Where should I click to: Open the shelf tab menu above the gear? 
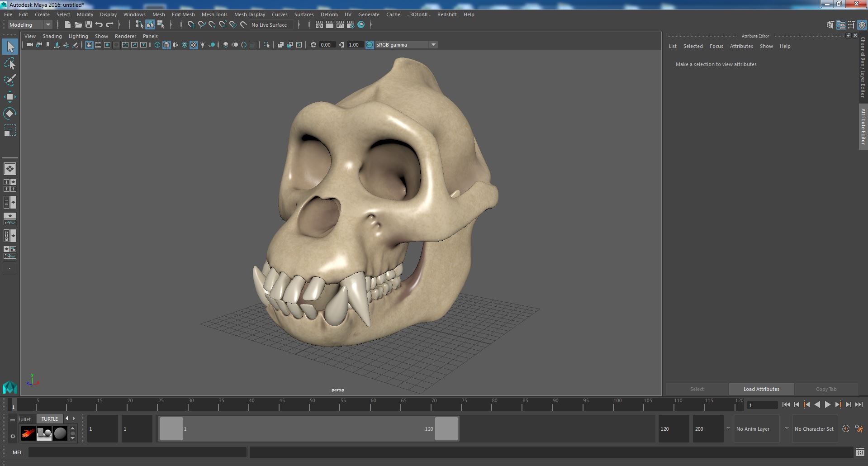click(x=13, y=420)
